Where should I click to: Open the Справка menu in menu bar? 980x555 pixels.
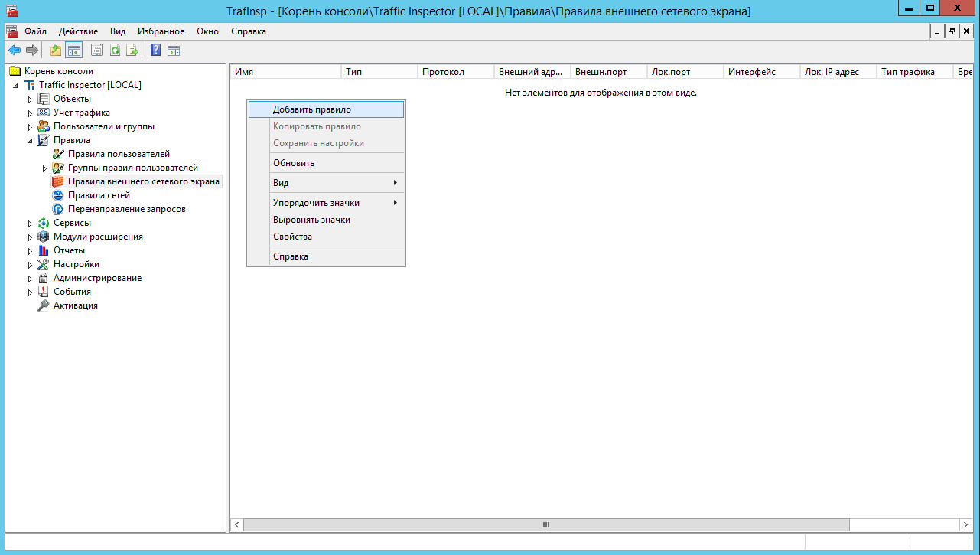pos(249,31)
